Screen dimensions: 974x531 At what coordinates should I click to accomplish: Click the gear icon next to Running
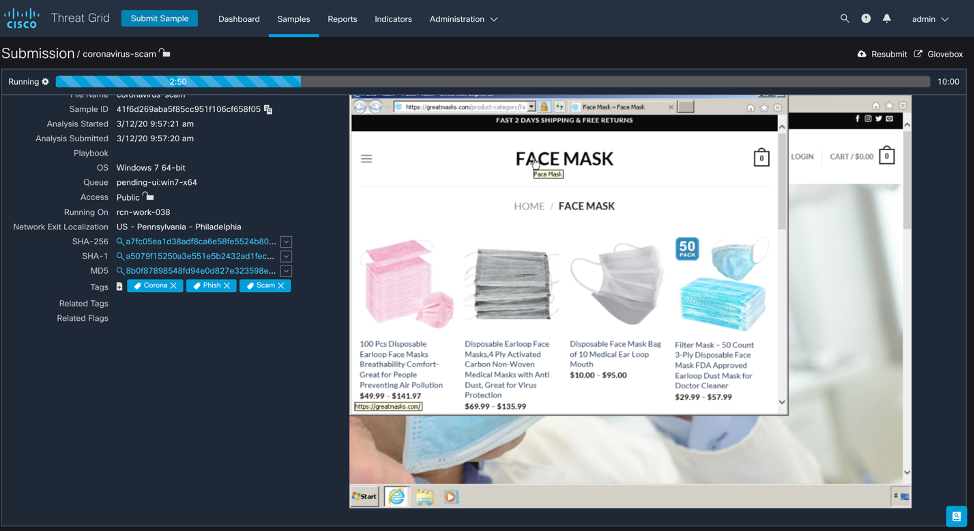[x=45, y=82]
